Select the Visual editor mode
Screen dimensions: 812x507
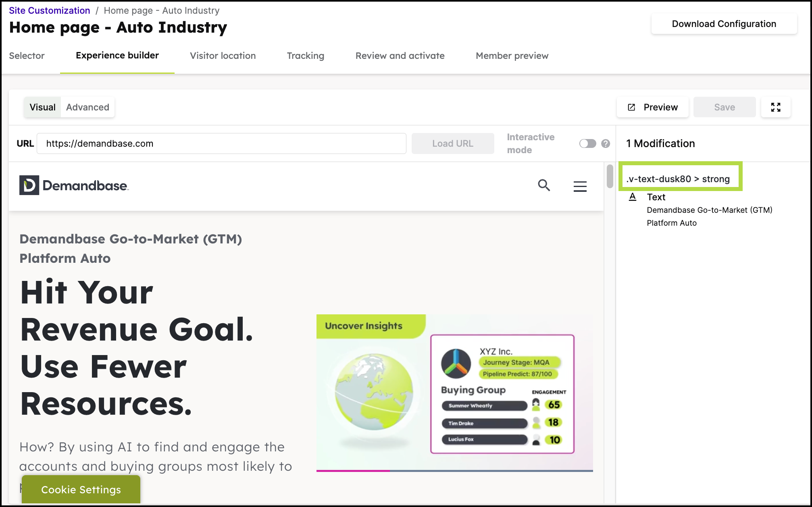[42, 107]
